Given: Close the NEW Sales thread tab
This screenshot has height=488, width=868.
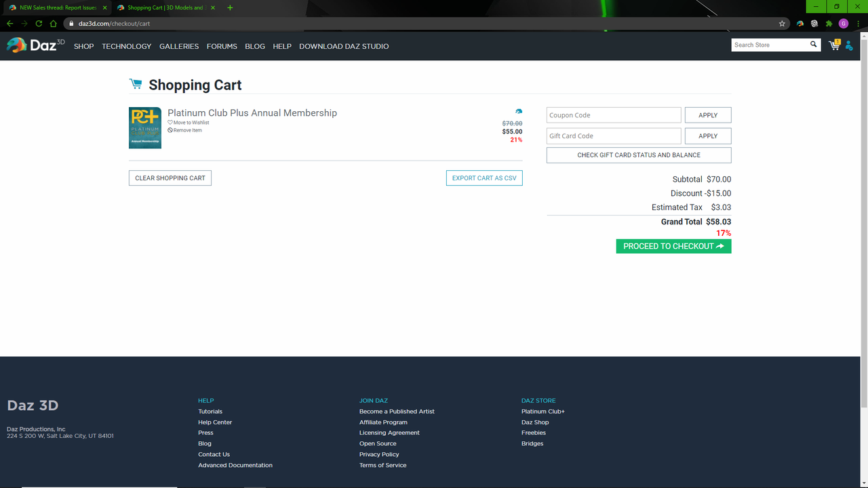Looking at the screenshot, I should (104, 7).
